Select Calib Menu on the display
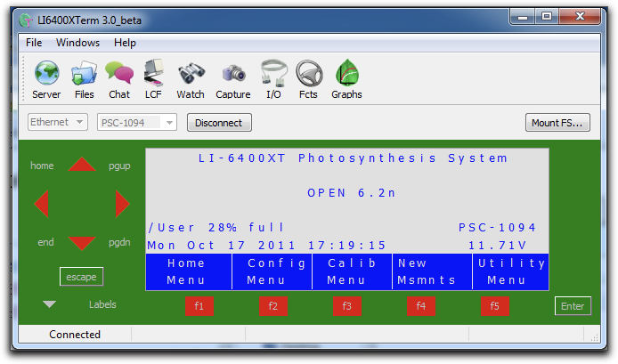This screenshot has width=618, height=364. coord(352,271)
